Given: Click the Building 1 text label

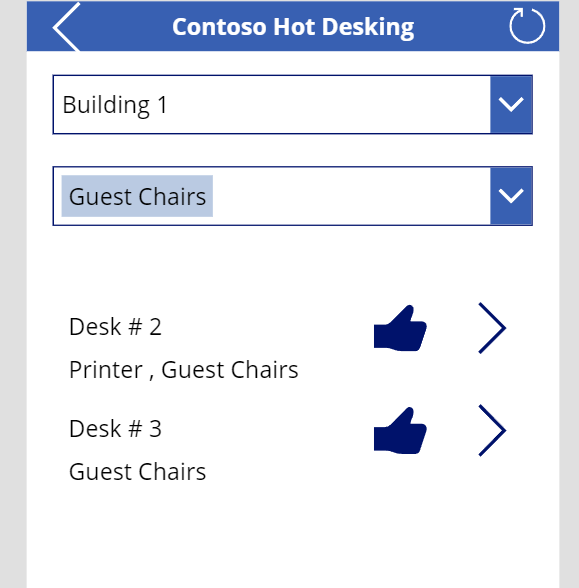Looking at the screenshot, I should (x=115, y=105).
